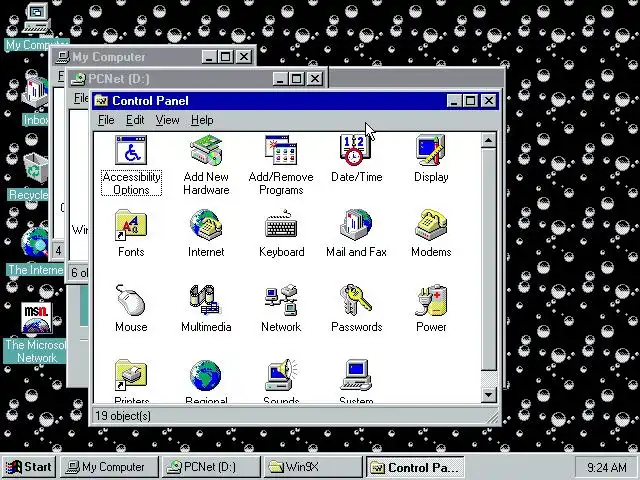The height and width of the screenshot is (480, 640).
Task: Open the Date/Time settings icon
Action: pyautogui.click(x=356, y=151)
